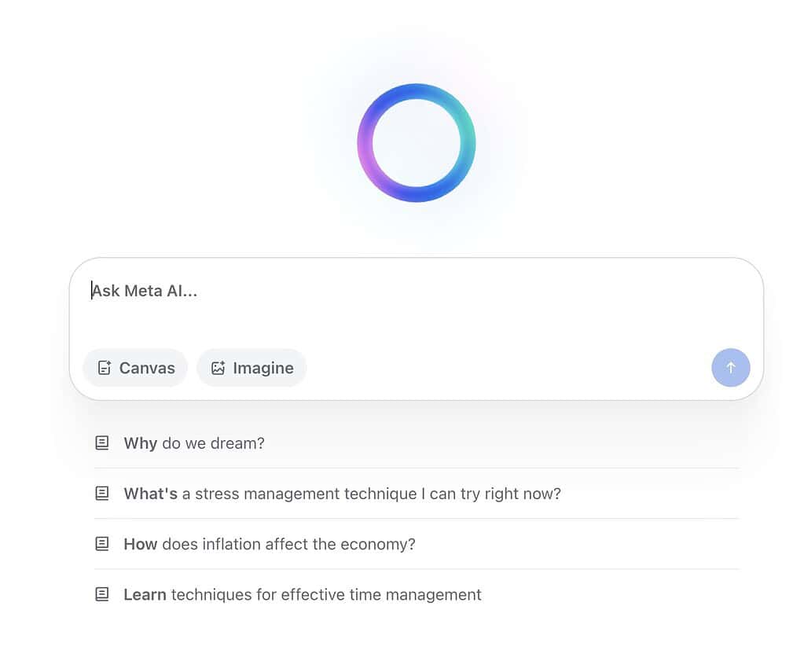Open the Canvas mode button label
The image size is (804, 672).
(147, 368)
